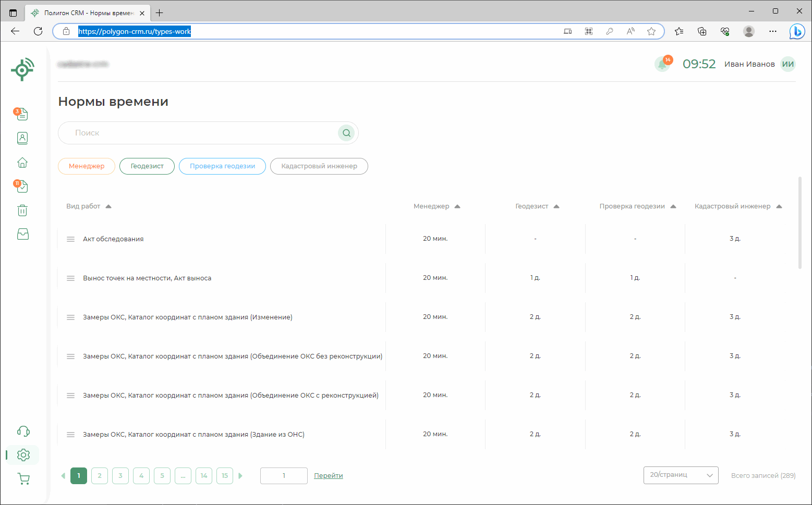Sort by Кадастровый инженер column arrow
The image size is (812, 505).
[x=779, y=206]
